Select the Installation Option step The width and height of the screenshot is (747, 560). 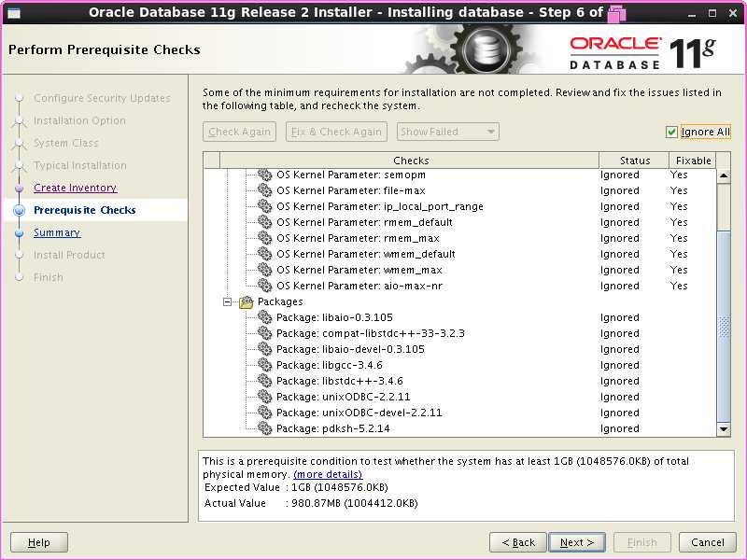pos(79,120)
